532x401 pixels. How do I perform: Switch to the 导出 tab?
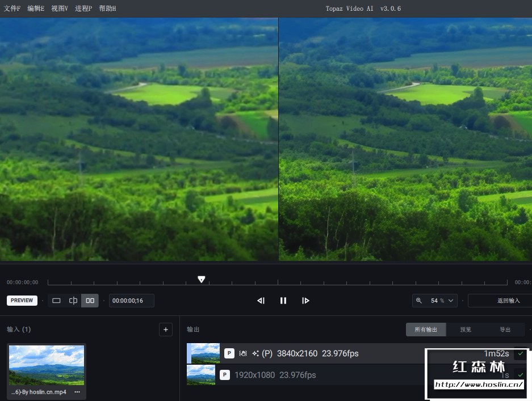[x=504, y=329]
